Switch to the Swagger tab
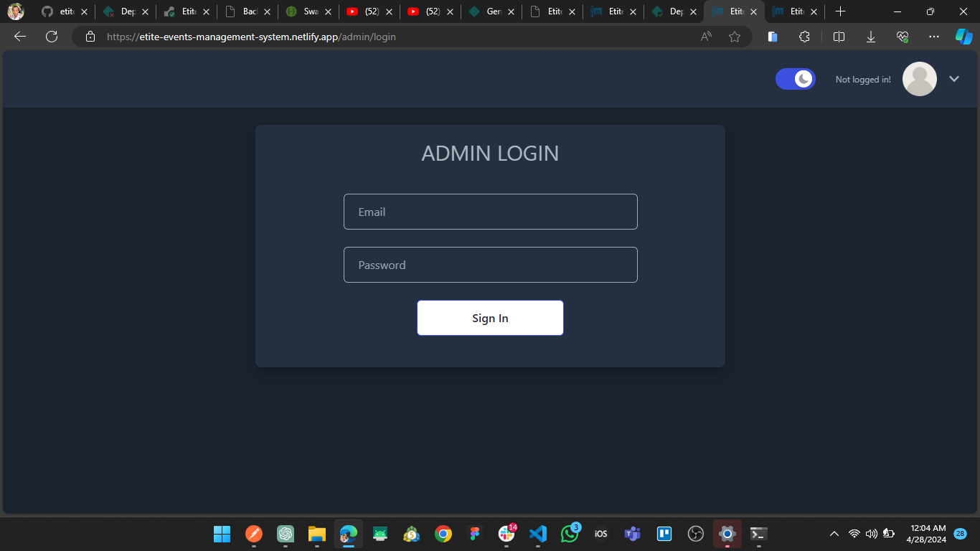The height and width of the screenshot is (551, 980). [303, 11]
